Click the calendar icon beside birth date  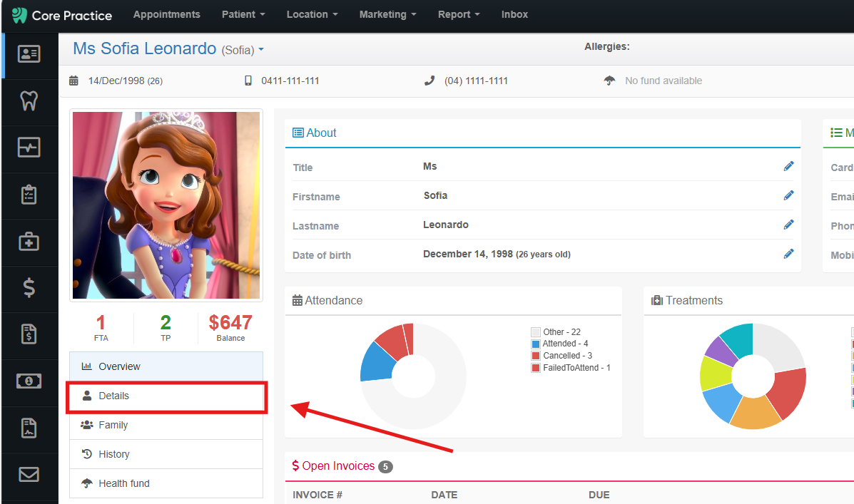(x=73, y=81)
